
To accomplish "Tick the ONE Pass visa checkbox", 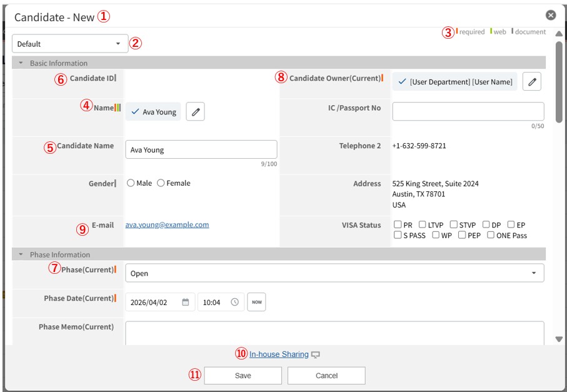I will tap(491, 236).
